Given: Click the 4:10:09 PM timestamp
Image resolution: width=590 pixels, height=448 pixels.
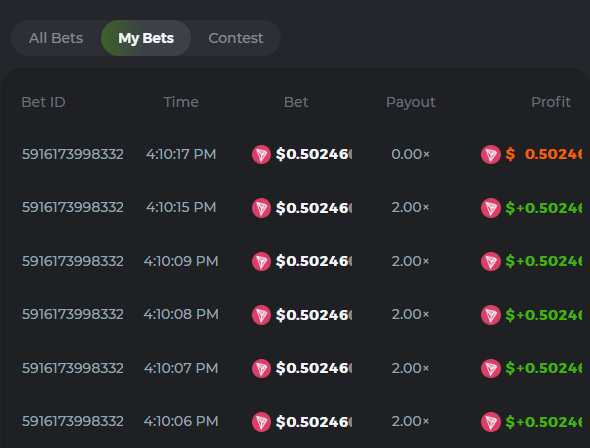Looking at the screenshot, I should pyautogui.click(x=181, y=261).
